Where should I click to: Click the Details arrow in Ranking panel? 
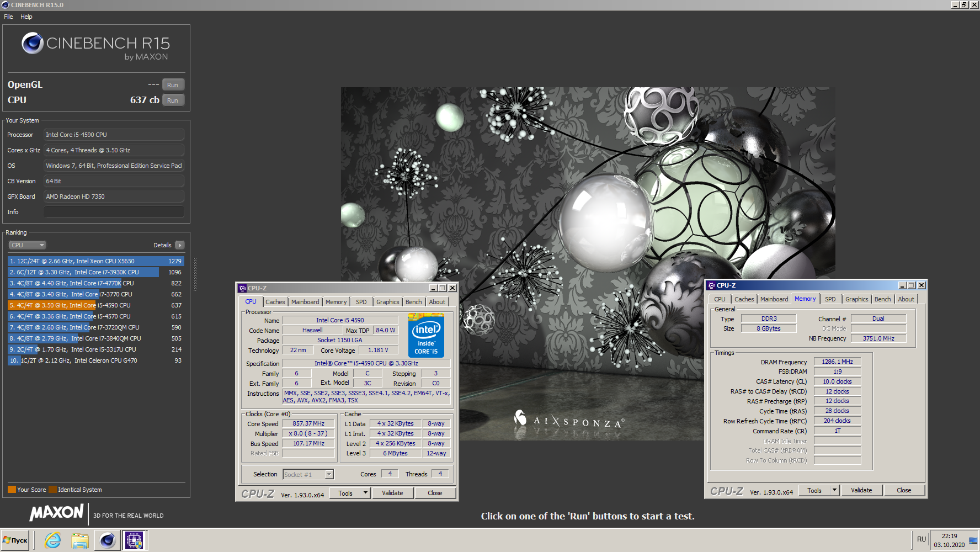click(180, 245)
